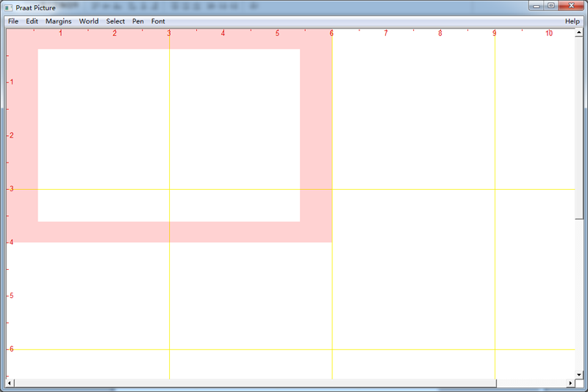Minimize the Praat Picture window
The image size is (588, 392).
(535, 6)
